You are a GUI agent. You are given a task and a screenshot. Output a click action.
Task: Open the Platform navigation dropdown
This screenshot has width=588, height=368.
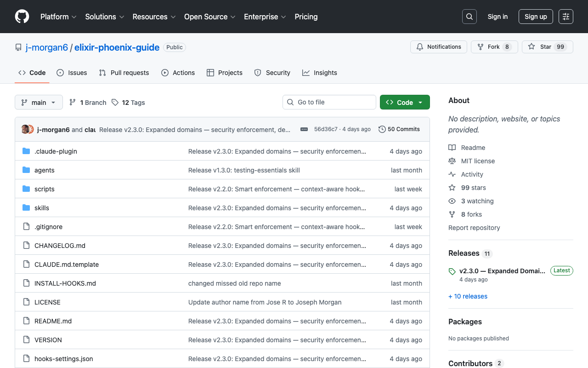58,17
